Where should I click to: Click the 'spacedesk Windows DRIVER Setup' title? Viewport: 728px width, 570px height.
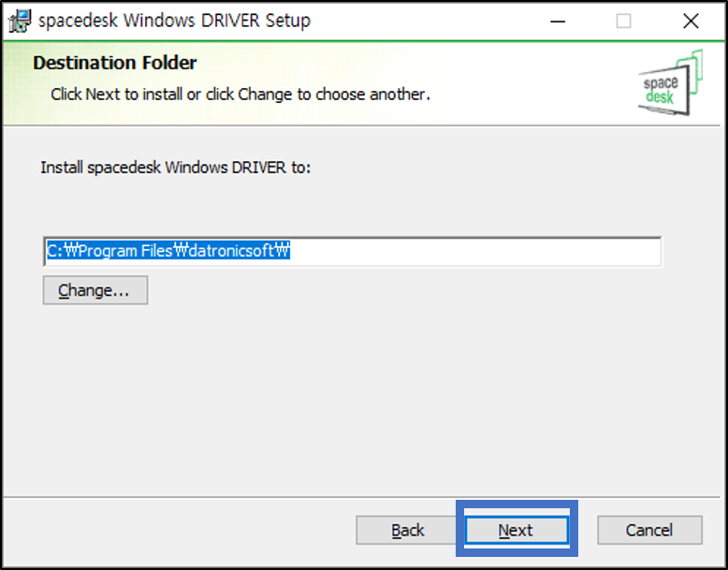click(174, 21)
